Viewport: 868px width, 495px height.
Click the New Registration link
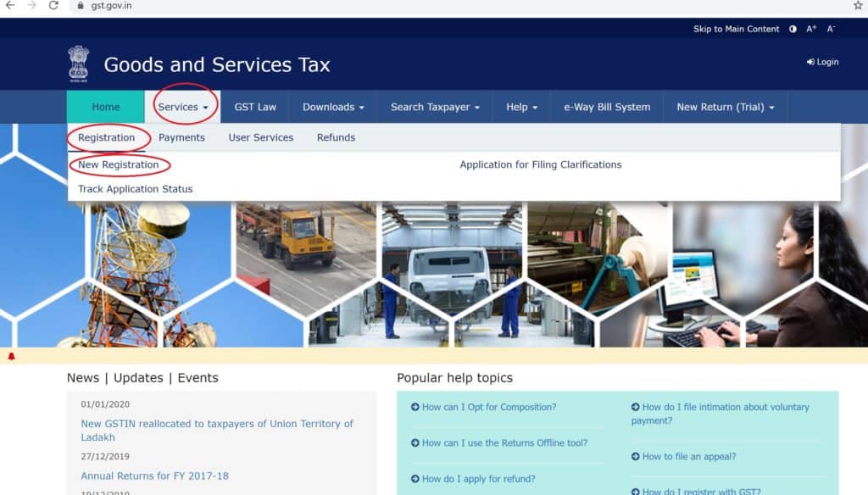pyautogui.click(x=119, y=164)
